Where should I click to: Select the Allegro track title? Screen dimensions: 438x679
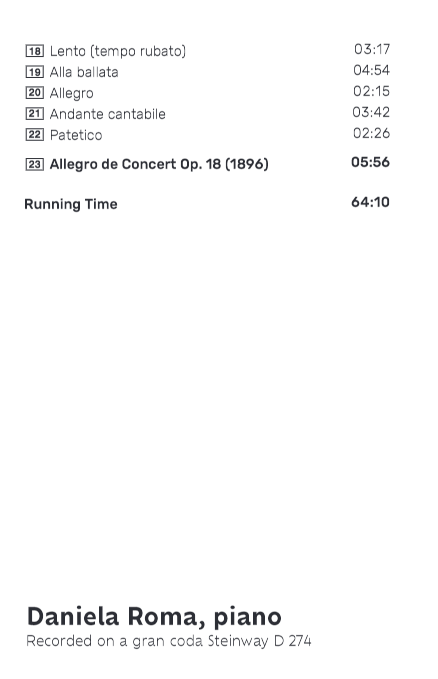[71, 94]
